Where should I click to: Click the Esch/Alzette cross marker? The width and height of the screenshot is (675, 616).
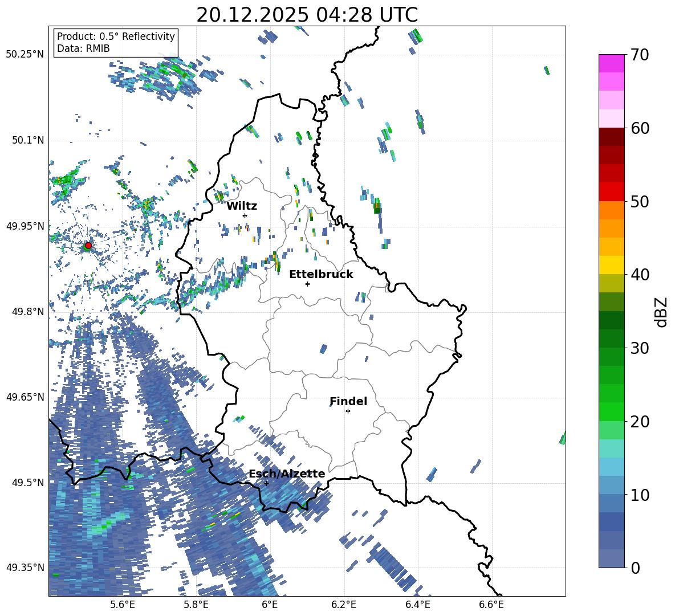(x=266, y=483)
